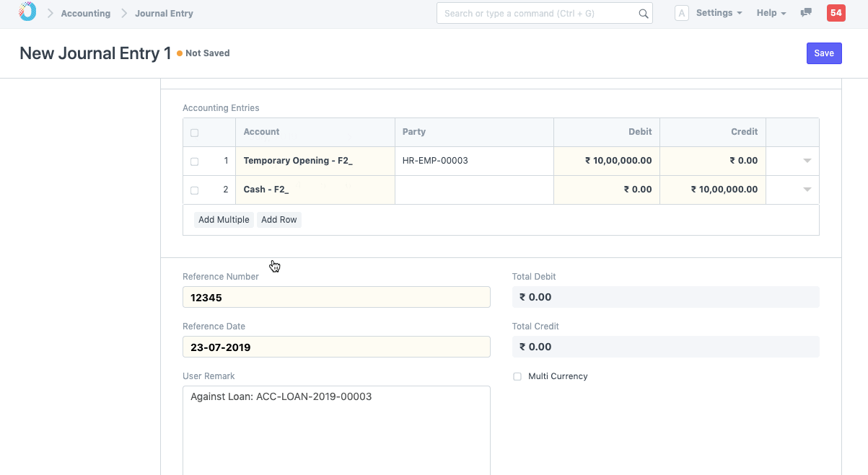Go to Journal Entry breadcrumb
The image size is (868, 475).
(x=164, y=13)
